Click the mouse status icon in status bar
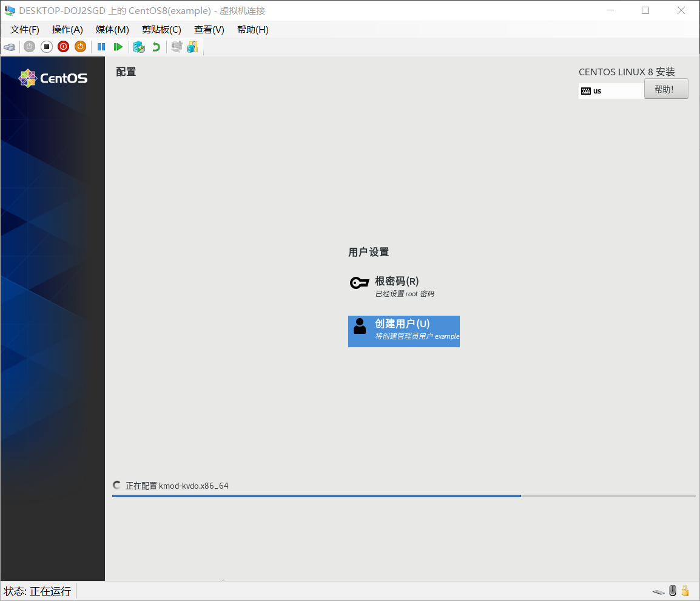The height and width of the screenshot is (601, 700). point(673,591)
